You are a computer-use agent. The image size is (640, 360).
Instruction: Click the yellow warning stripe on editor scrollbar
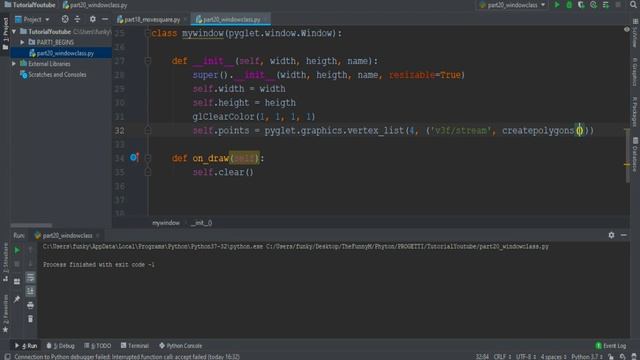pyautogui.click(x=627, y=164)
